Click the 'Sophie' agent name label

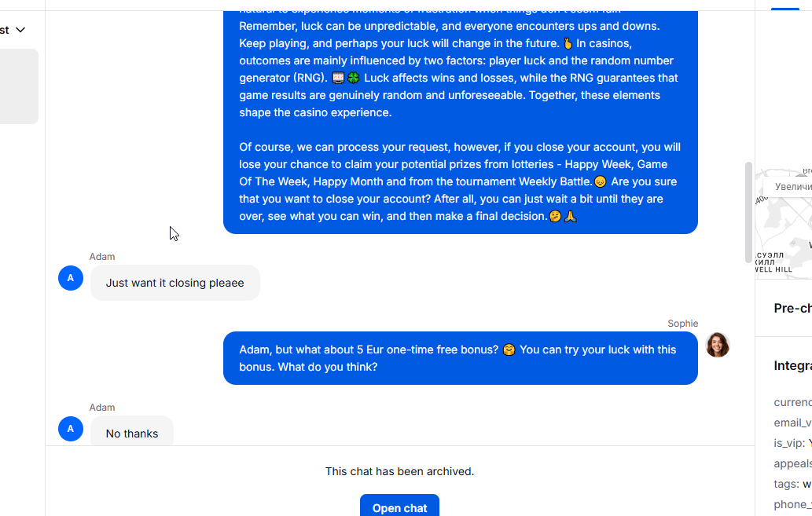tap(682, 324)
